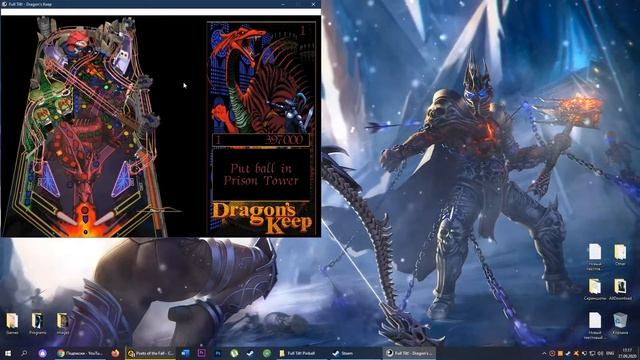Image resolution: width=640 pixels, height=360 pixels.
Task: Open the Images folder on the desktop
Action: click(62, 324)
